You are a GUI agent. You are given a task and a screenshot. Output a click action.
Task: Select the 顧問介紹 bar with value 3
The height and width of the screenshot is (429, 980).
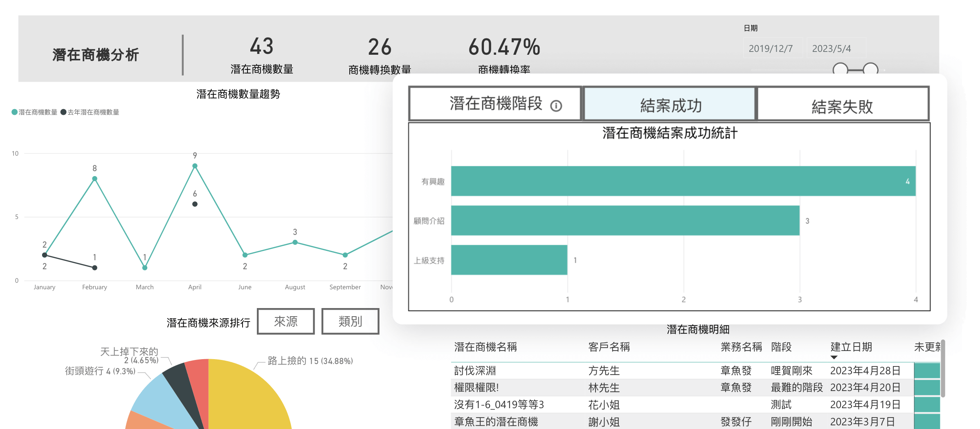pos(625,221)
